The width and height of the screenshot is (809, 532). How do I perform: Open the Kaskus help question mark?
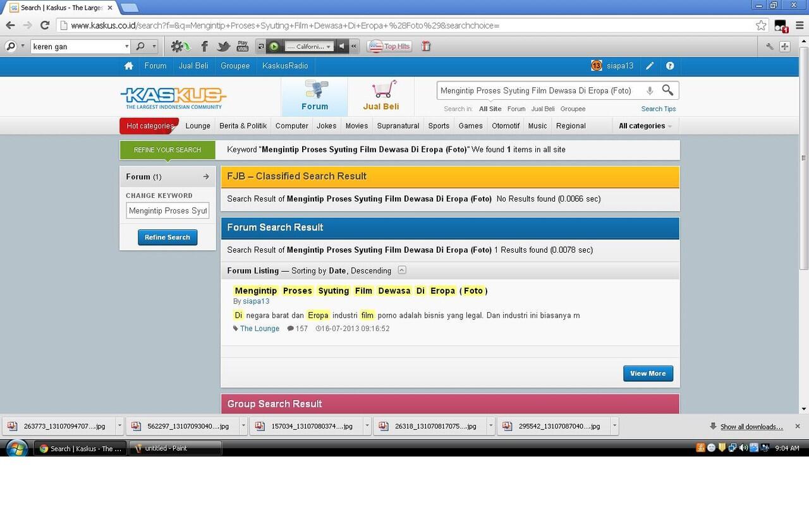[670, 66]
